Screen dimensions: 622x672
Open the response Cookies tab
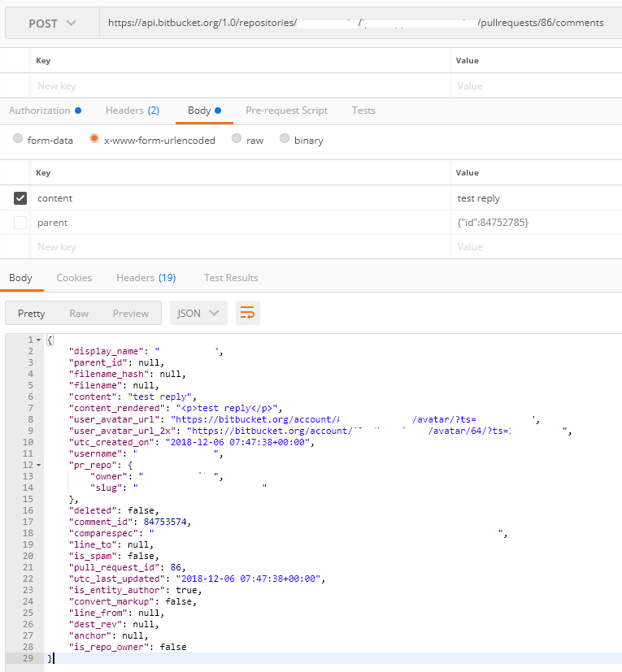[74, 278]
